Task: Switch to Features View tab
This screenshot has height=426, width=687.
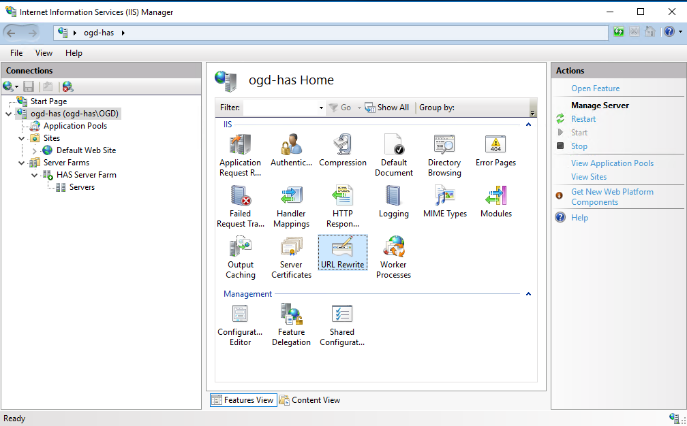Action: [x=244, y=400]
